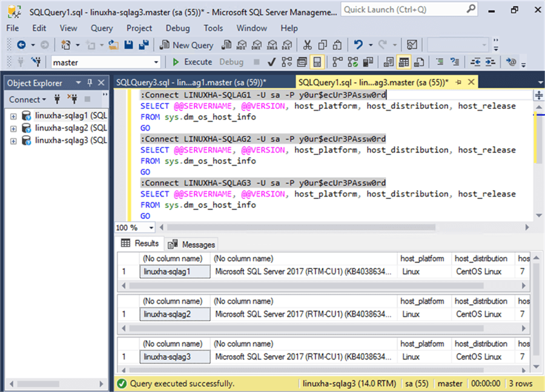Viewport: 545px width, 392px height.
Task: Open the Query menu
Action: [102, 28]
